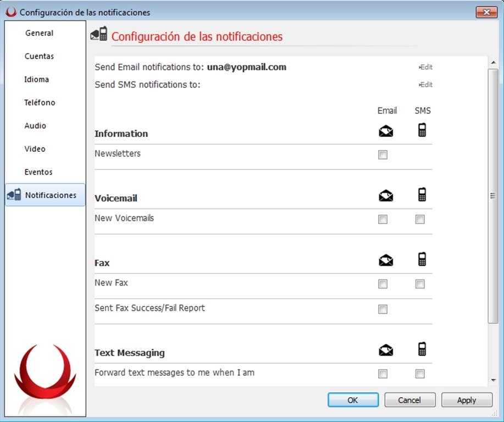Image resolution: width=504 pixels, height=422 pixels.
Task: Click the Fax section heading
Action: 102,263
